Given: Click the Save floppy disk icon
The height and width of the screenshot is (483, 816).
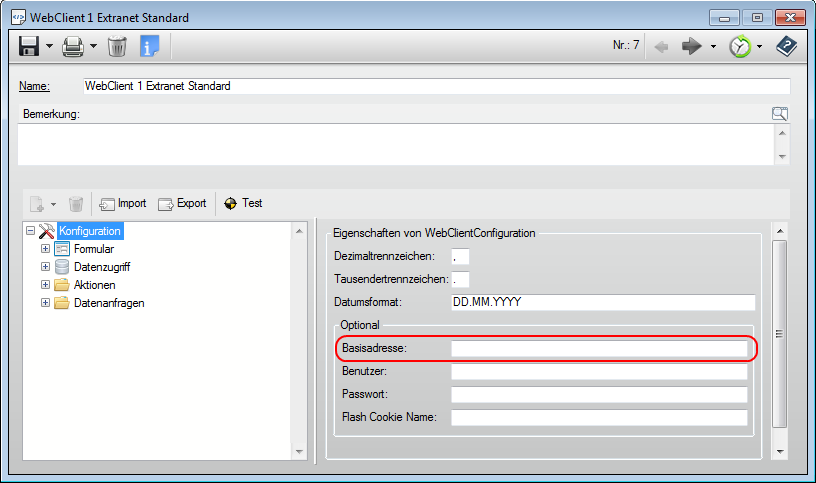Looking at the screenshot, I should pos(29,46).
